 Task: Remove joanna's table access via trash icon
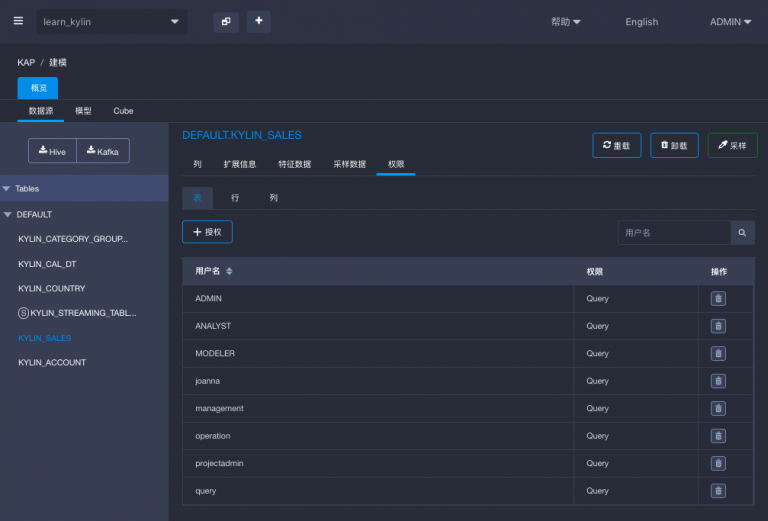(718, 381)
